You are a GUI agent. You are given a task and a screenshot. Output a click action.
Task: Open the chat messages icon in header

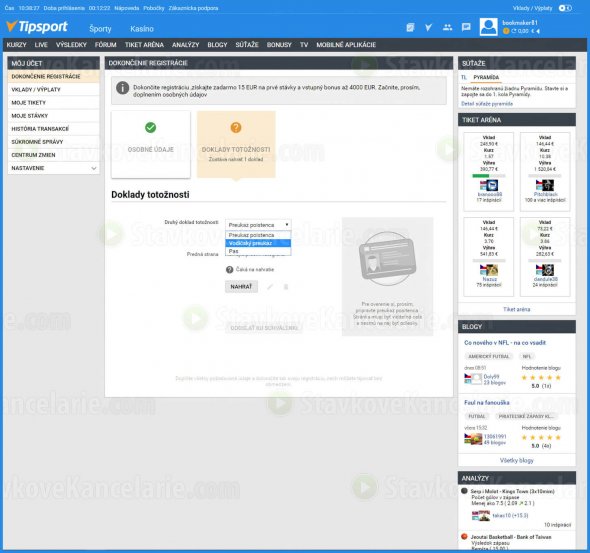(x=466, y=27)
